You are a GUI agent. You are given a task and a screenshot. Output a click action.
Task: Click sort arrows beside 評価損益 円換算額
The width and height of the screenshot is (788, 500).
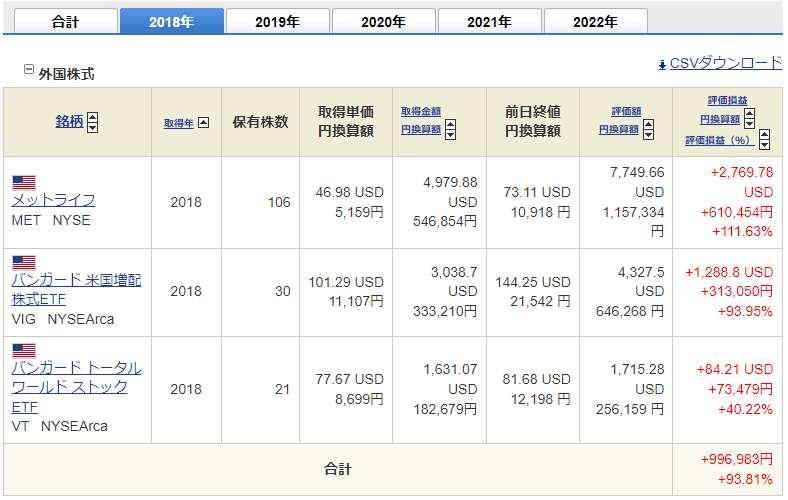(749, 119)
